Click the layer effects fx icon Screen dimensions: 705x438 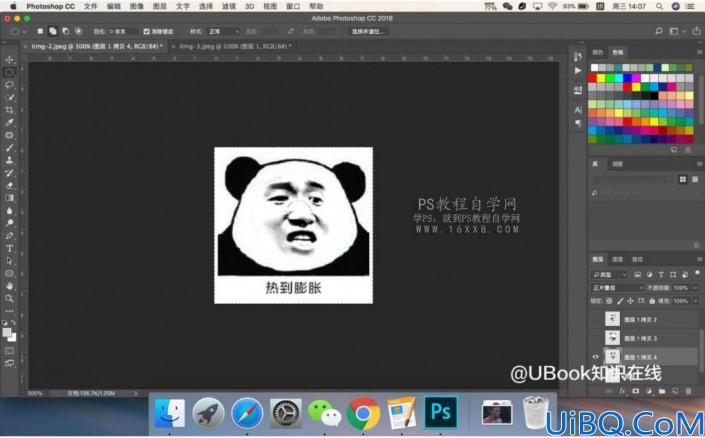point(622,391)
